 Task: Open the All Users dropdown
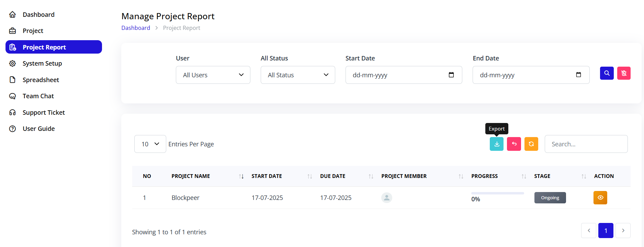(x=213, y=75)
